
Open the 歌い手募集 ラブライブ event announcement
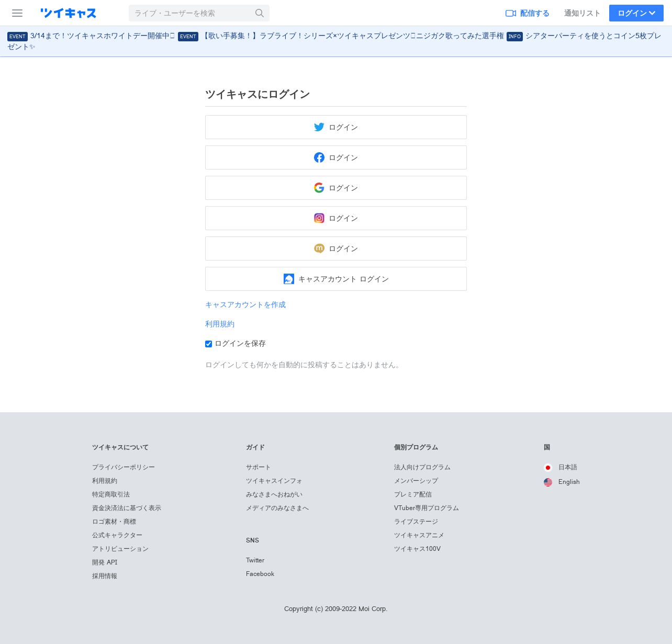tap(353, 36)
